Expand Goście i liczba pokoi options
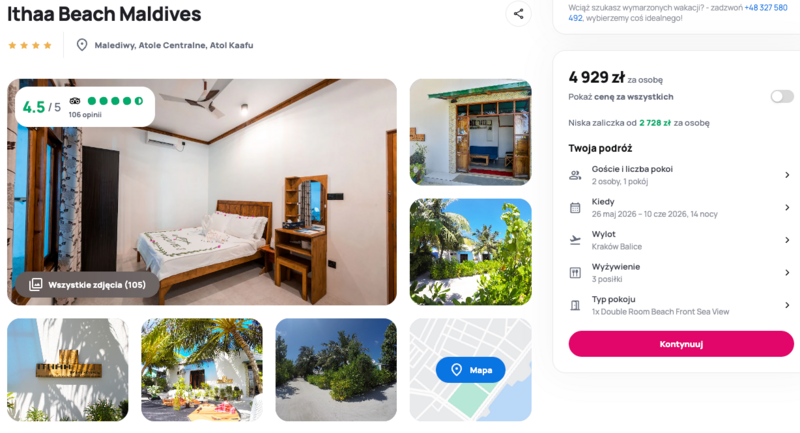The height and width of the screenshot is (433, 800). pyautogui.click(x=681, y=175)
